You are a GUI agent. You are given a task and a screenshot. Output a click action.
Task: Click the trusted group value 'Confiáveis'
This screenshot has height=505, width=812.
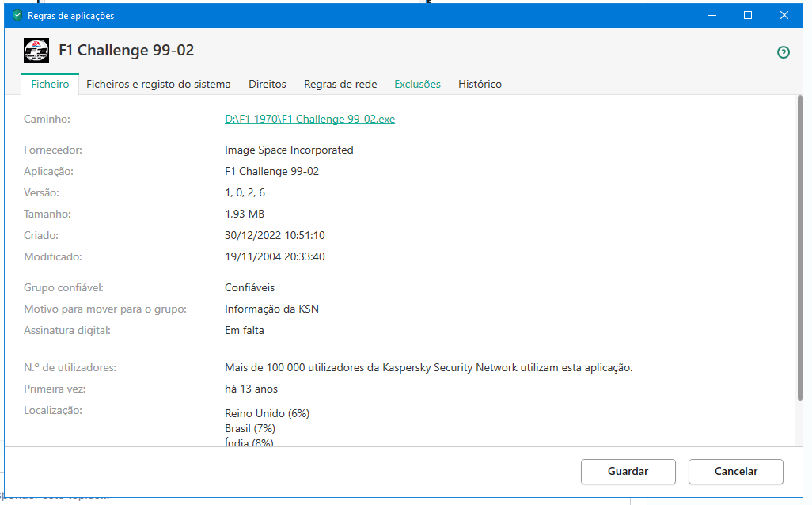tap(249, 287)
